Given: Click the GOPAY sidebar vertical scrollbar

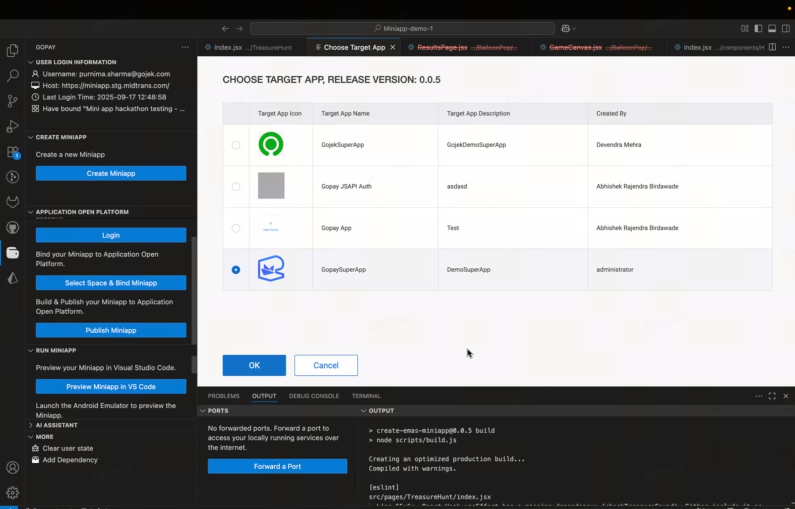Looking at the screenshot, I should point(194,289).
